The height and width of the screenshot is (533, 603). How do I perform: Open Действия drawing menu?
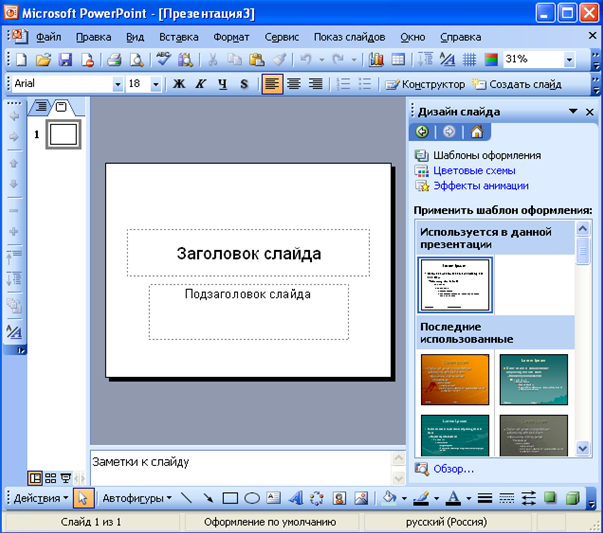40,498
